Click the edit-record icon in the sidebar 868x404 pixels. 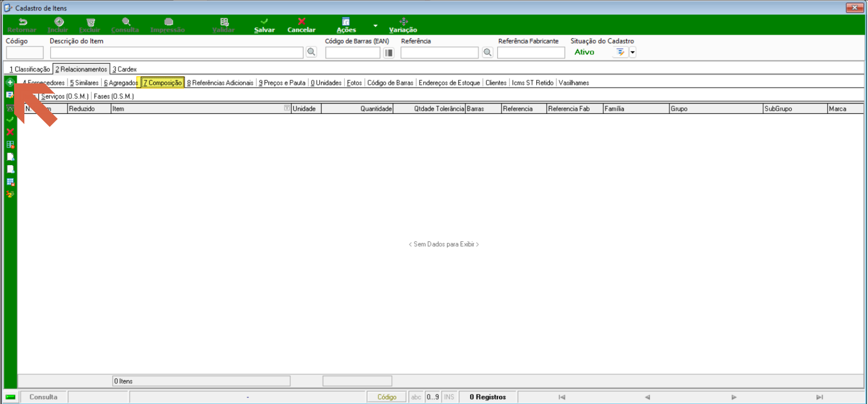tap(10, 95)
